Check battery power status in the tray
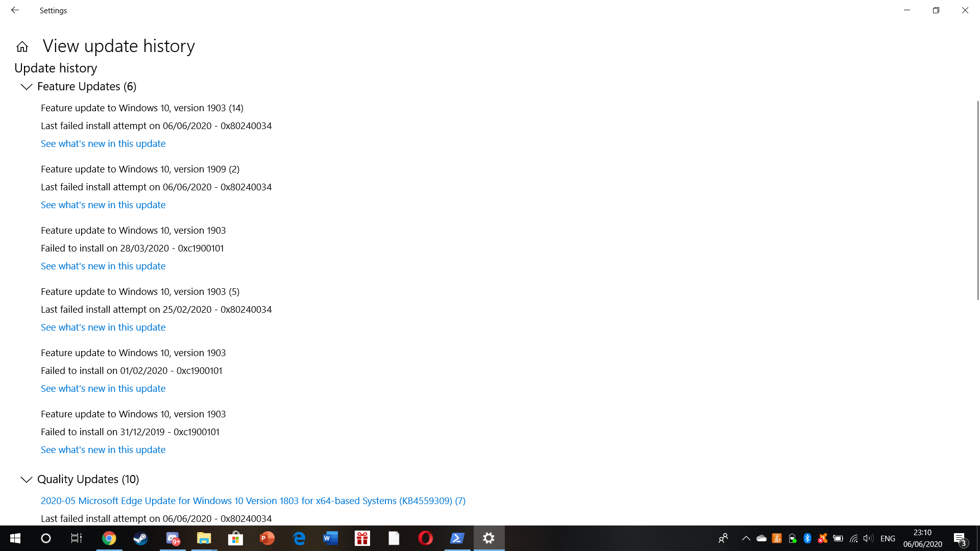 [838, 538]
